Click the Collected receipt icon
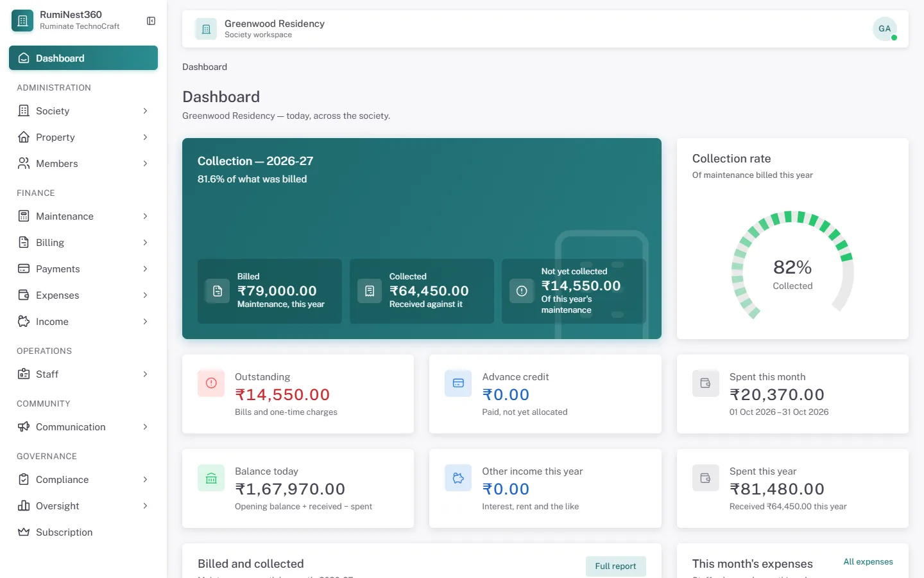The image size is (924, 578). [370, 291]
